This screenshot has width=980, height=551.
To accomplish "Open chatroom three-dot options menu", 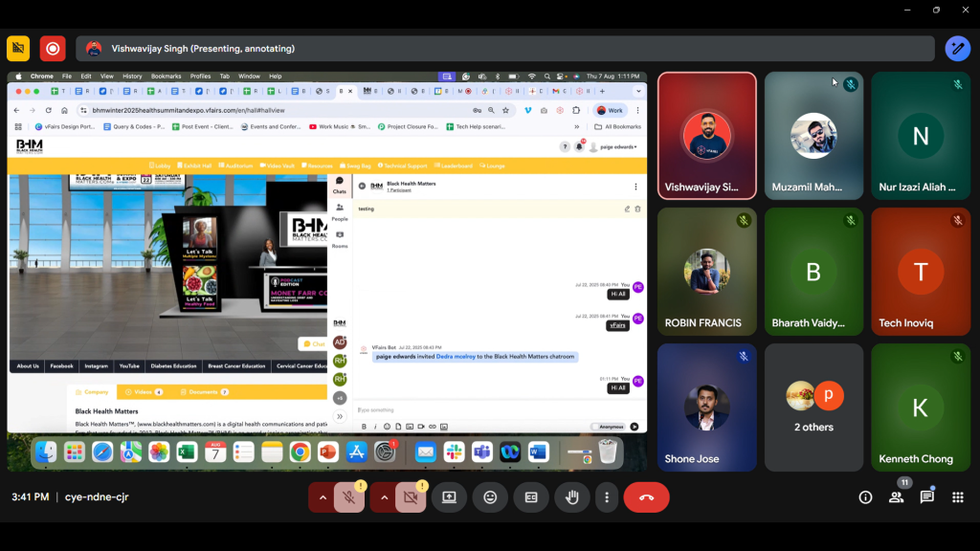I will pyautogui.click(x=635, y=187).
